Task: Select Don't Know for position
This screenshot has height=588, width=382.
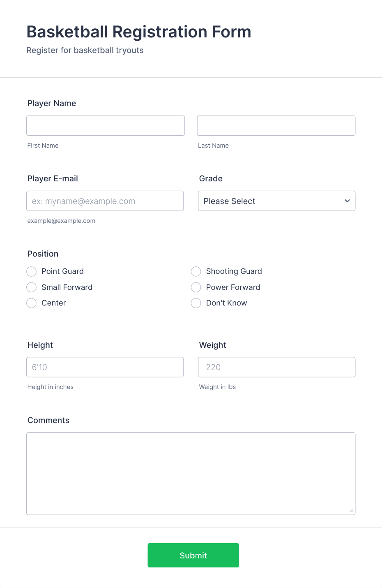Action: tap(196, 303)
